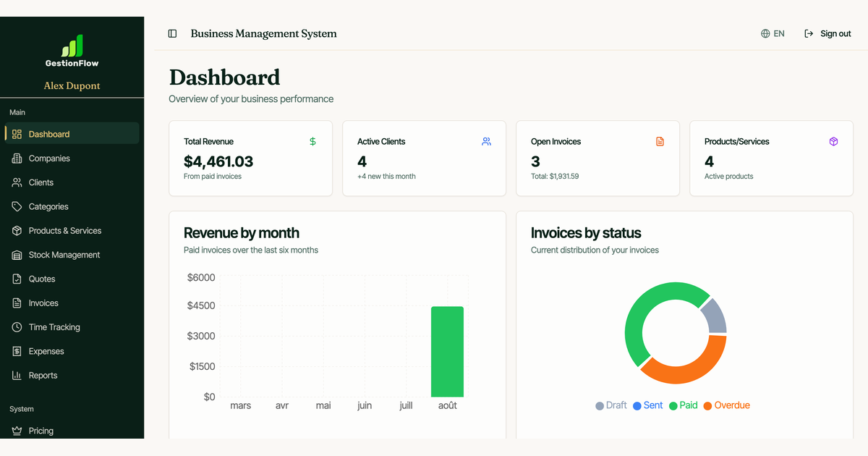This screenshot has width=868, height=456.
Task: Click the gray Draft donut segment
Action: (x=715, y=316)
